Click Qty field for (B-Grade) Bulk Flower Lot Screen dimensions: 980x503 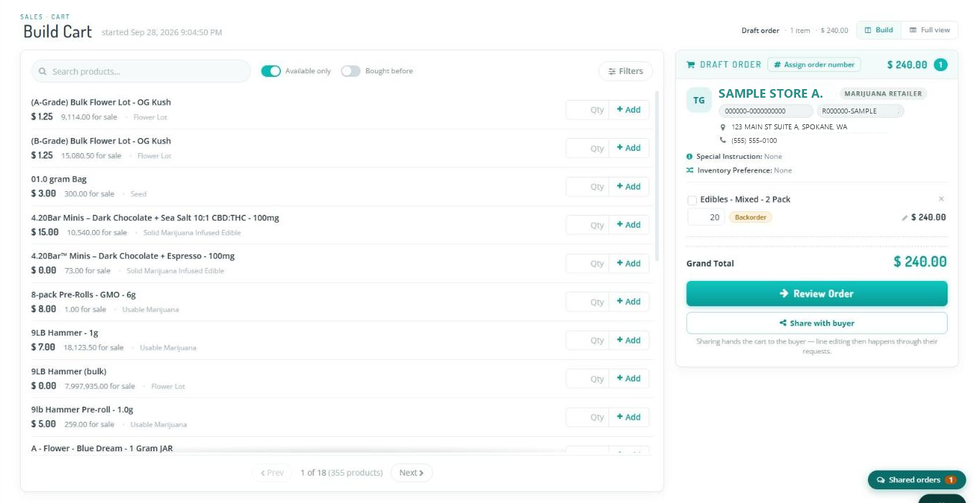pyautogui.click(x=587, y=148)
